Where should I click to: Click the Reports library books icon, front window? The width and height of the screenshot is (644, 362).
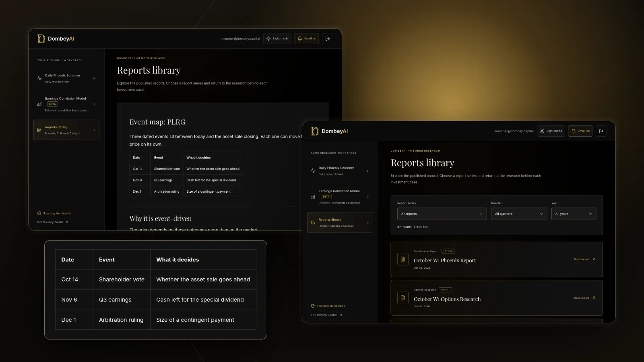pos(313,222)
